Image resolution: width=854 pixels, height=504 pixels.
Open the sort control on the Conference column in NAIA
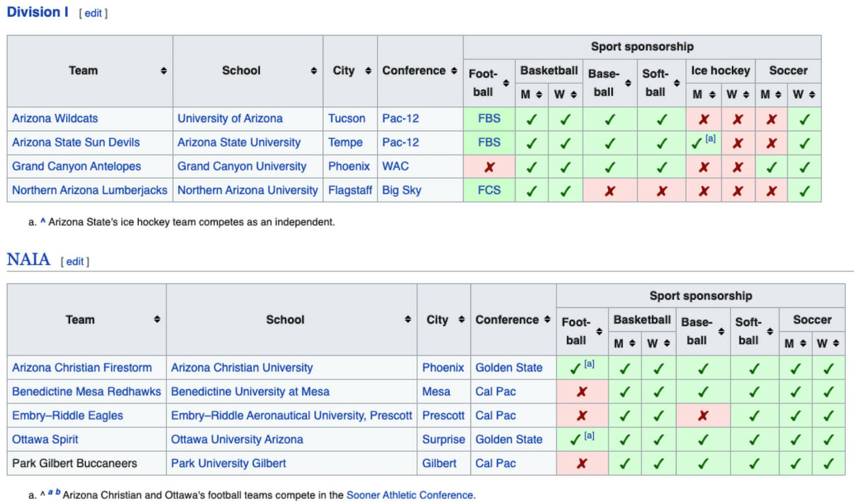pos(547,319)
